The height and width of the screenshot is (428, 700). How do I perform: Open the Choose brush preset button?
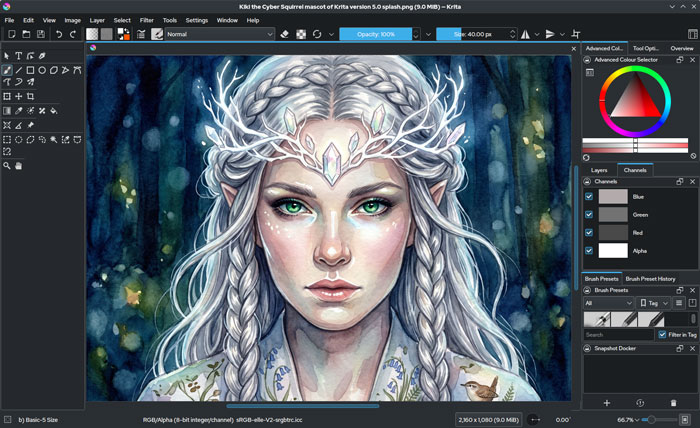(x=157, y=34)
